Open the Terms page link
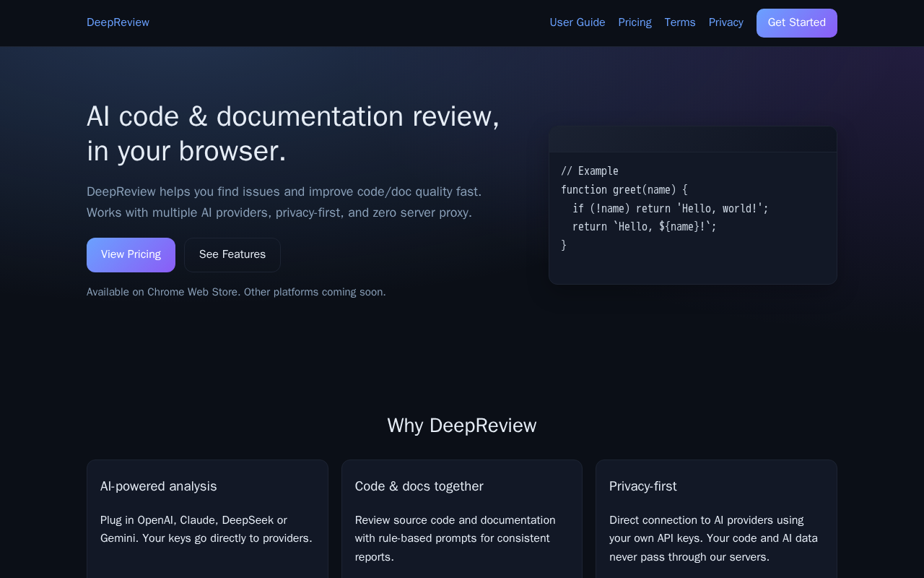Image resolution: width=924 pixels, height=578 pixels. pyautogui.click(x=680, y=22)
